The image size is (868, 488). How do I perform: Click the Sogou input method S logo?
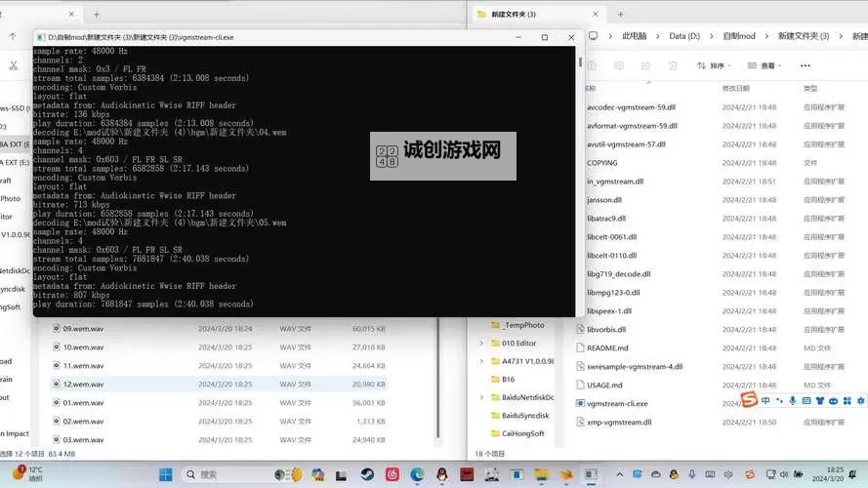749,400
